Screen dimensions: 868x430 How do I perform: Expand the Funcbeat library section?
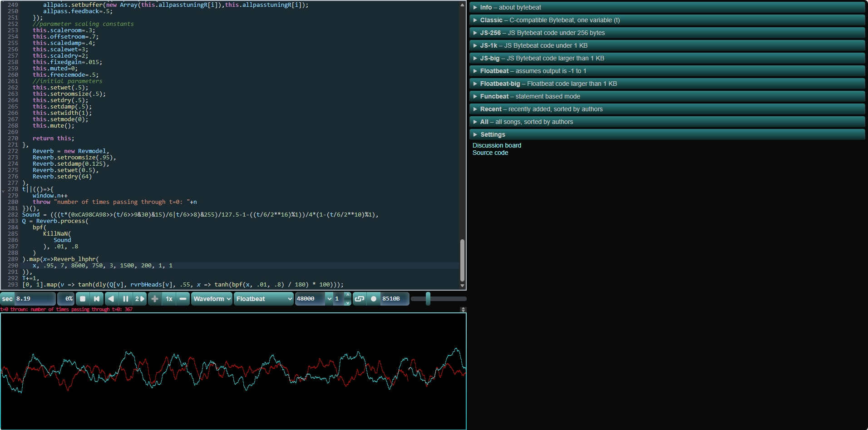coord(494,96)
